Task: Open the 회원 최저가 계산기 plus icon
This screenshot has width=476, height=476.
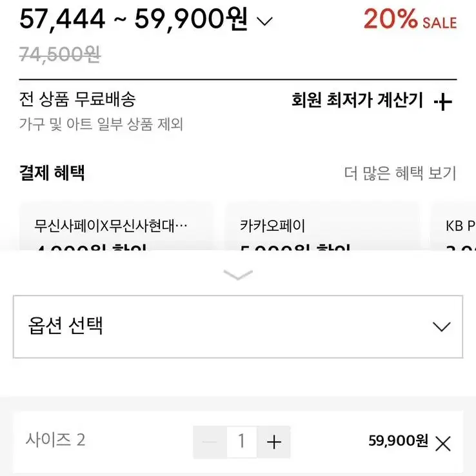Action: [443, 102]
